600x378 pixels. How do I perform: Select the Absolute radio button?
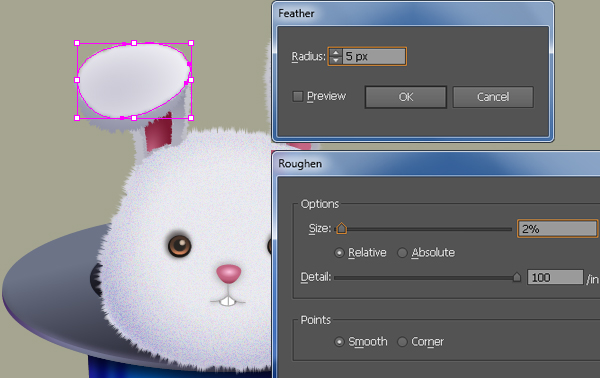pyautogui.click(x=402, y=253)
